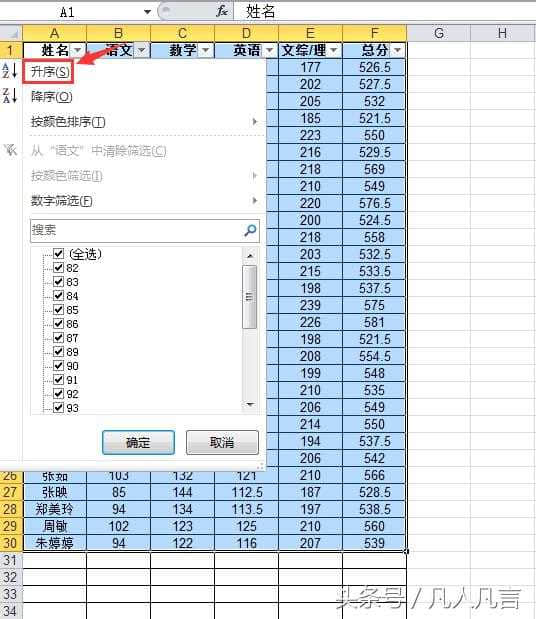Toggle the (全选) select all checkbox
The image size is (536, 619).
[58, 253]
